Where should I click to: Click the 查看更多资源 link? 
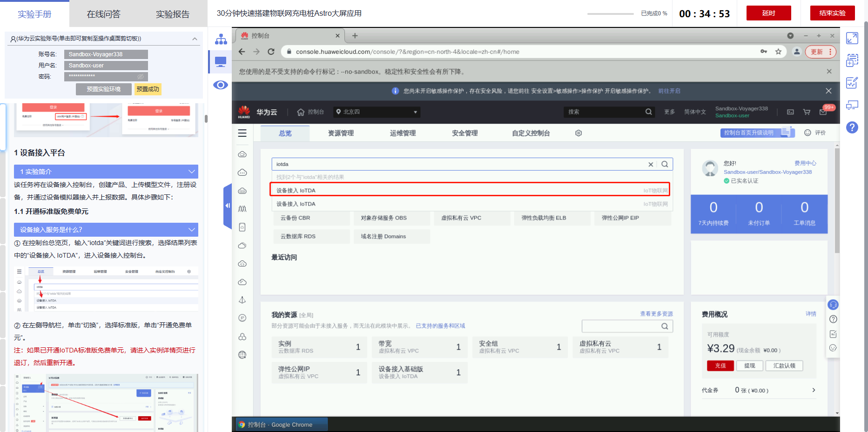(x=656, y=314)
